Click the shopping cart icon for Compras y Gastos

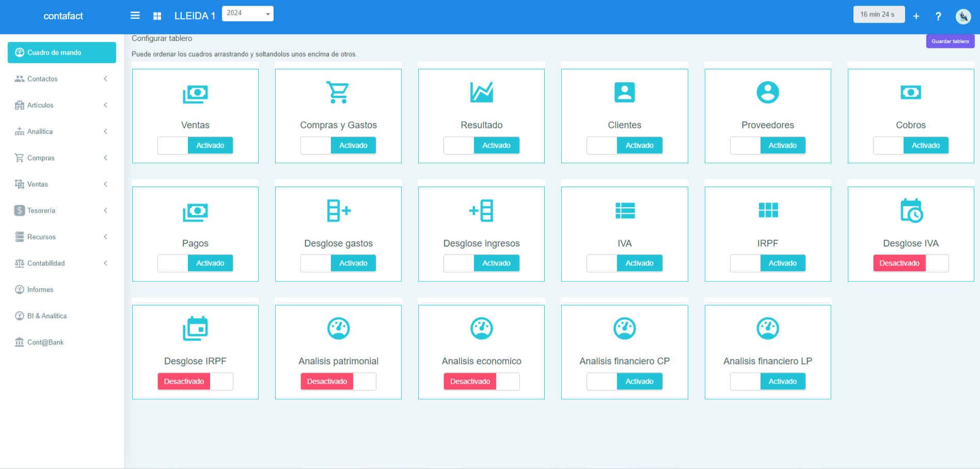point(338,92)
